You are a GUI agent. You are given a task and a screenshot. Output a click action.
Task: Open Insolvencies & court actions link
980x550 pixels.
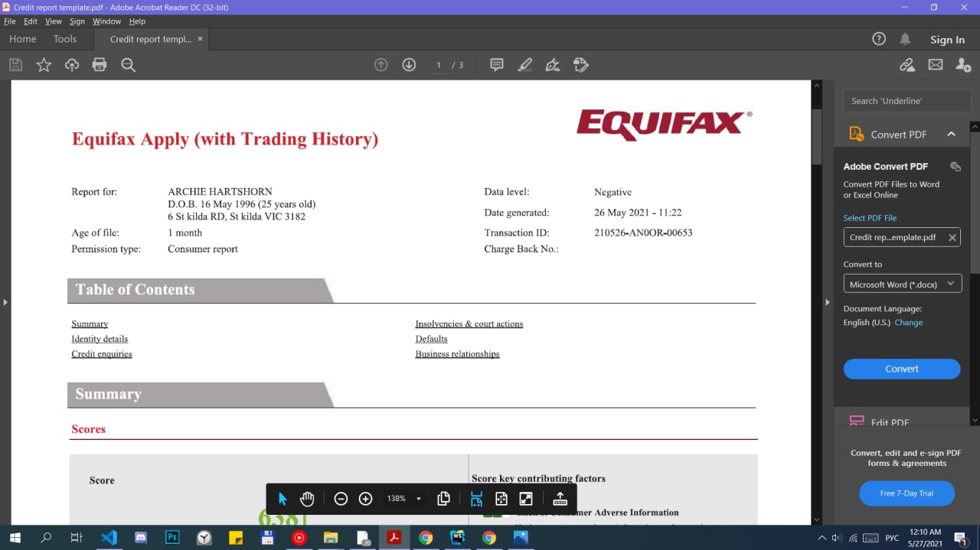(x=469, y=324)
